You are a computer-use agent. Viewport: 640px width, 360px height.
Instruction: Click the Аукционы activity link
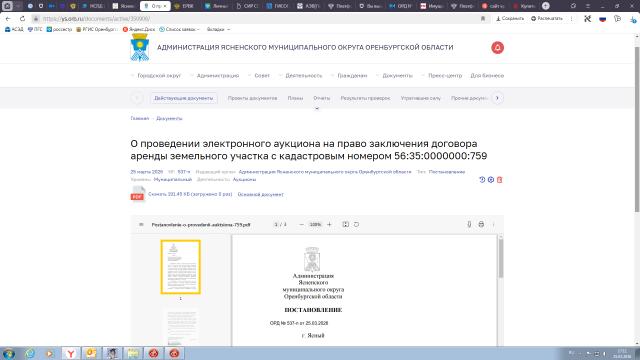point(244,180)
